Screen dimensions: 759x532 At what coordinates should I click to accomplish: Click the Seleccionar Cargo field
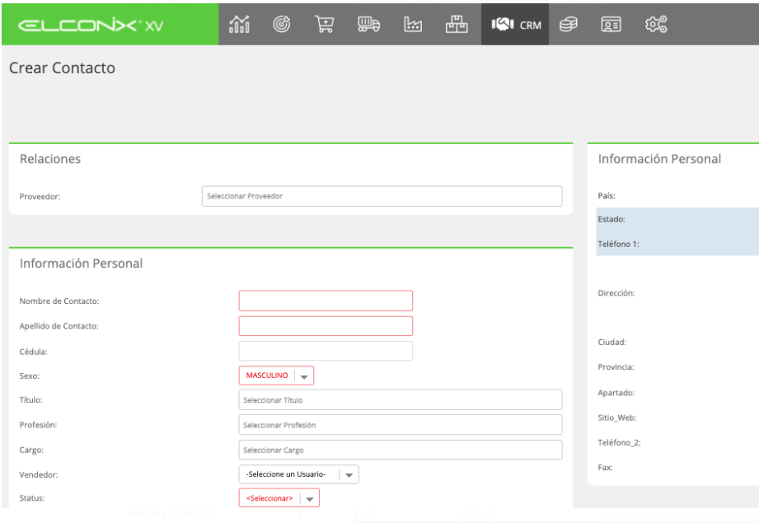pyautogui.click(x=401, y=450)
